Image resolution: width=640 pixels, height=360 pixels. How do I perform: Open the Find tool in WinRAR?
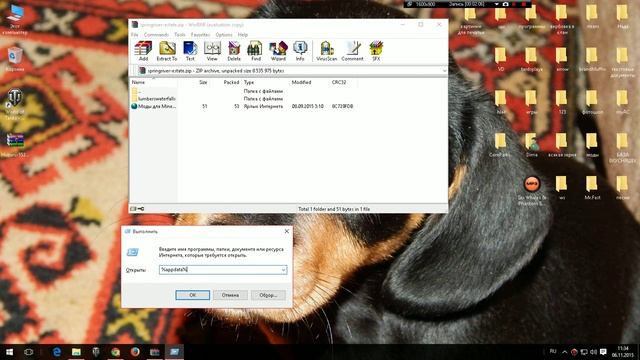click(256, 51)
